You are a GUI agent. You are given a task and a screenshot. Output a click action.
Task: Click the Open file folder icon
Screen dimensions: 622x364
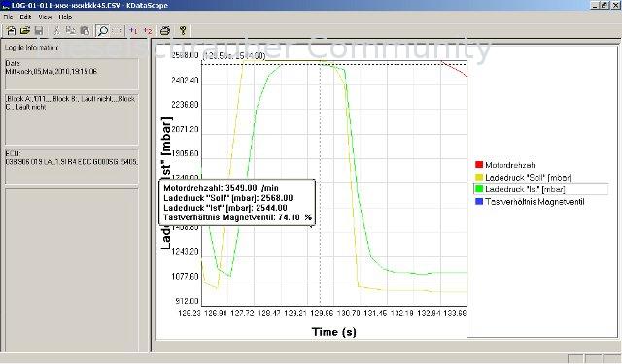tap(25, 30)
